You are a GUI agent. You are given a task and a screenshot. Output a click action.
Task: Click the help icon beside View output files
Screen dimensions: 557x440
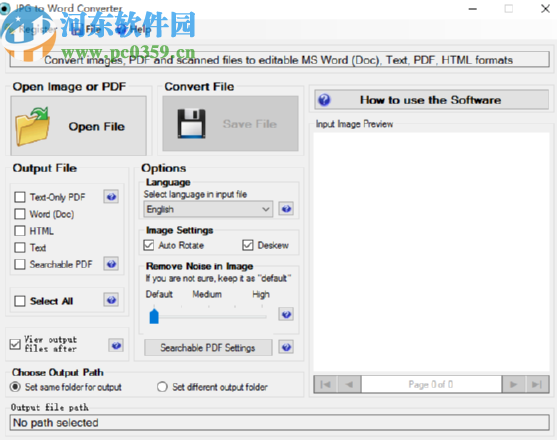click(x=116, y=345)
